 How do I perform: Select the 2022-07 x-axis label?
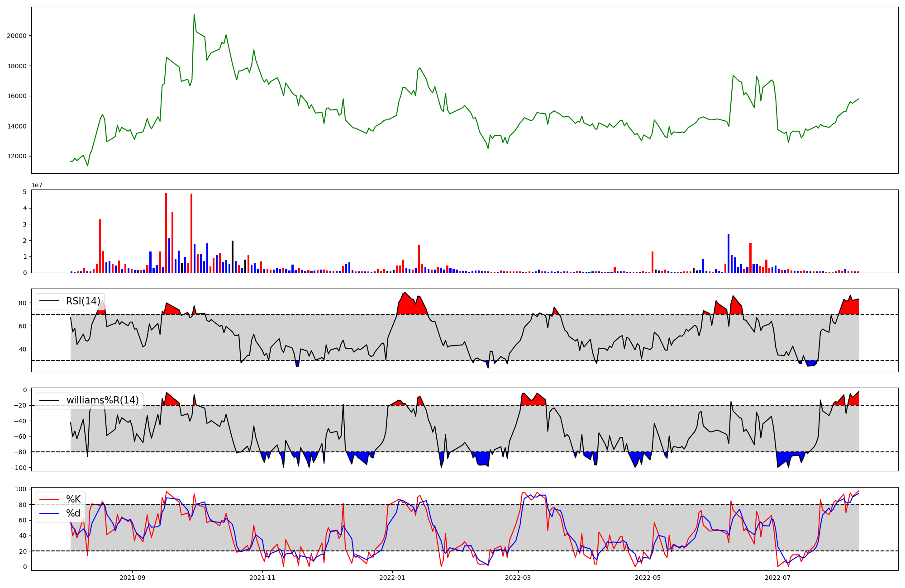pos(777,578)
